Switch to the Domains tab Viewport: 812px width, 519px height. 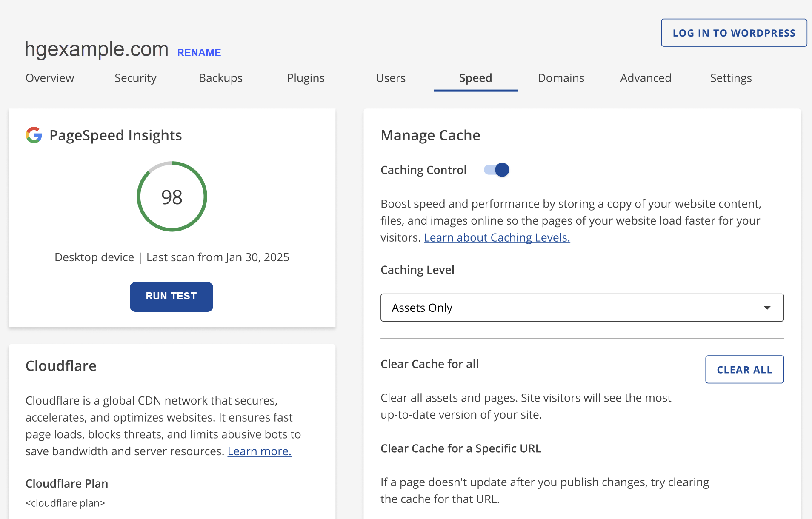561,78
